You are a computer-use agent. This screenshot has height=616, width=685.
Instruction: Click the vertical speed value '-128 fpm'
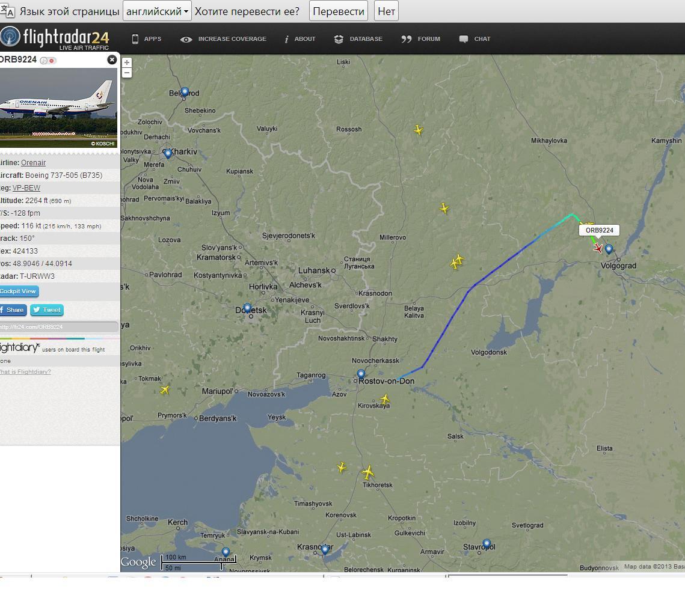click(25, 213)
